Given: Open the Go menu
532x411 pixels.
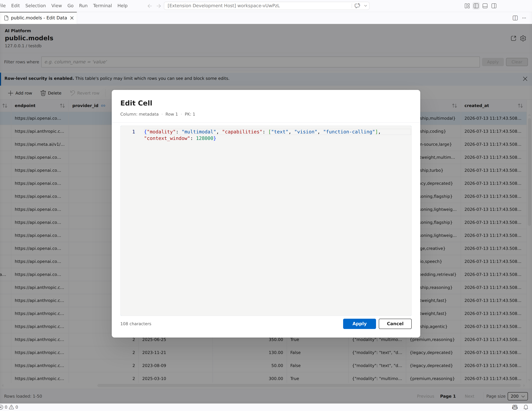Looking at the screenshot, I should [x=70, y=6].
